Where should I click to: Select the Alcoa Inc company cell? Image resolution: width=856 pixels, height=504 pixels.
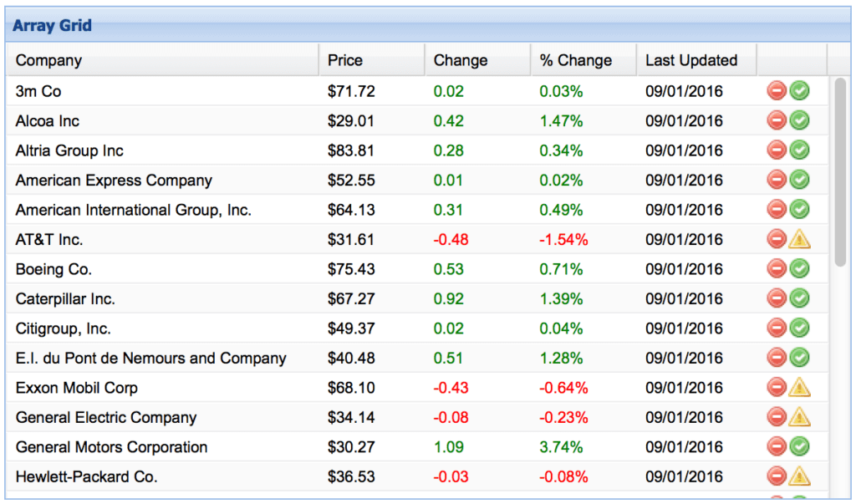click(x=162, y=120)
